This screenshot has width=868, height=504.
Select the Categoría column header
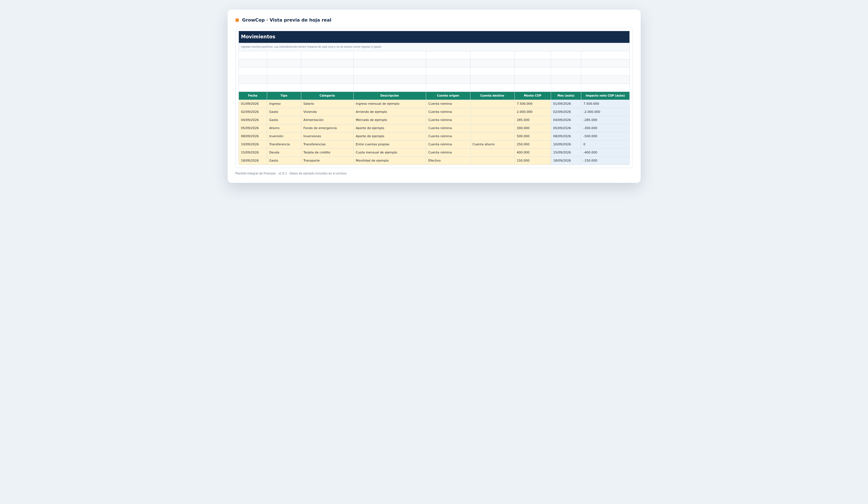click(x=327, y=96)
